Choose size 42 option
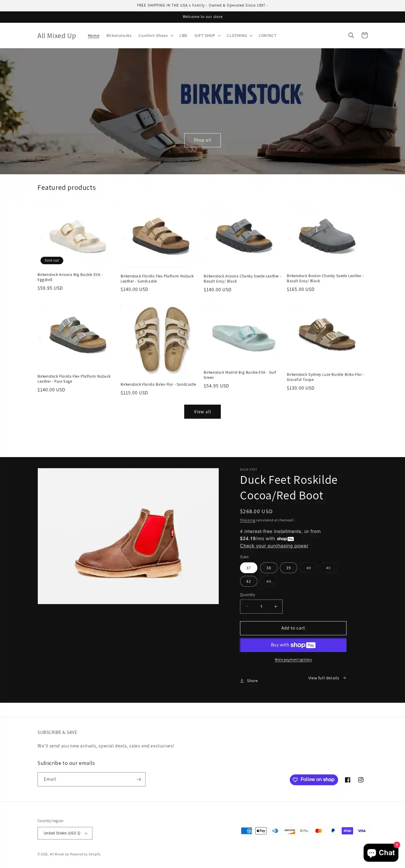Screen dimensions: 405x868 click(x=248, y=581)
